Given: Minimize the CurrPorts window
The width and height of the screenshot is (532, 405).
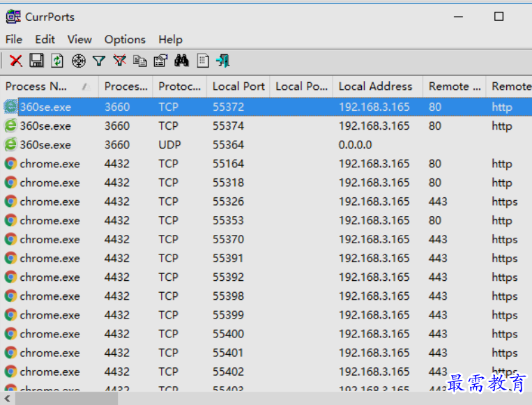Looking at the screenshot, I should (458, 17).
